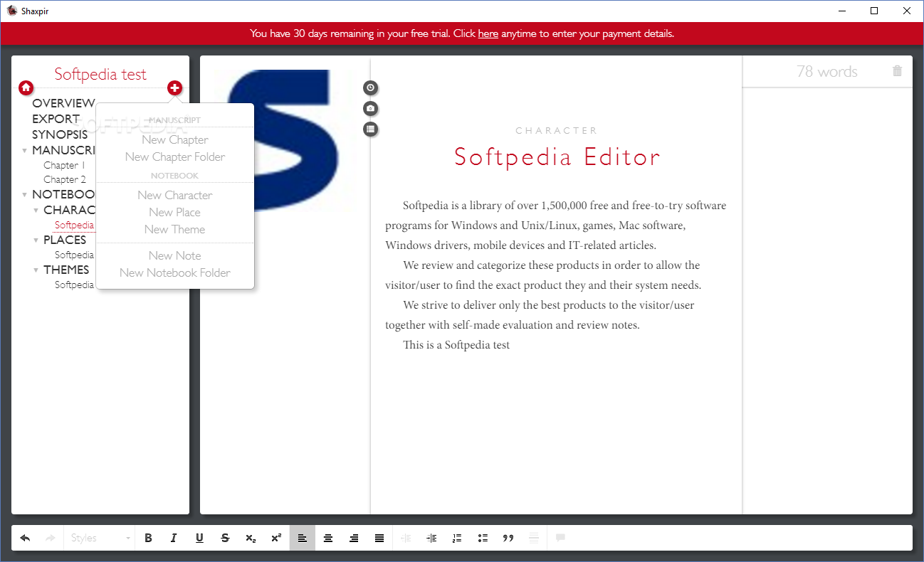Choose New Chapter from the menu

(x=175, y=139)
